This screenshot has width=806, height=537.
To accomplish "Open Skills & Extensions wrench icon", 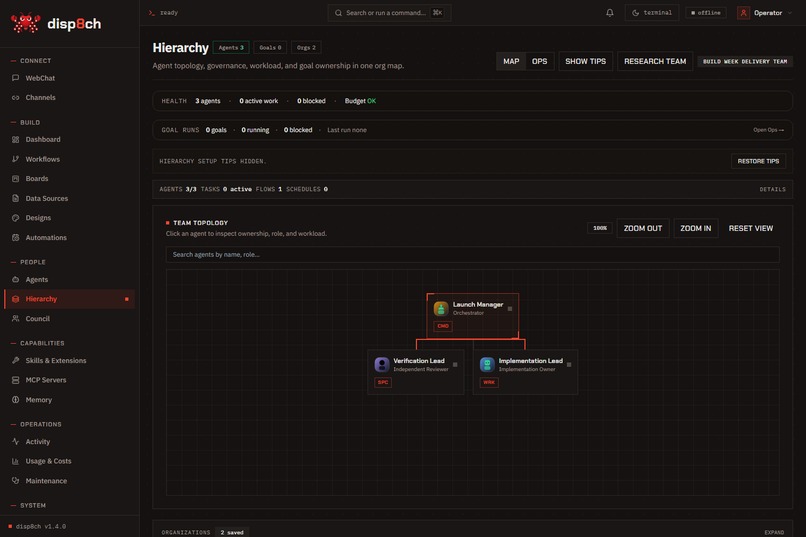I will pyautogui.click(x=15, y=361).
